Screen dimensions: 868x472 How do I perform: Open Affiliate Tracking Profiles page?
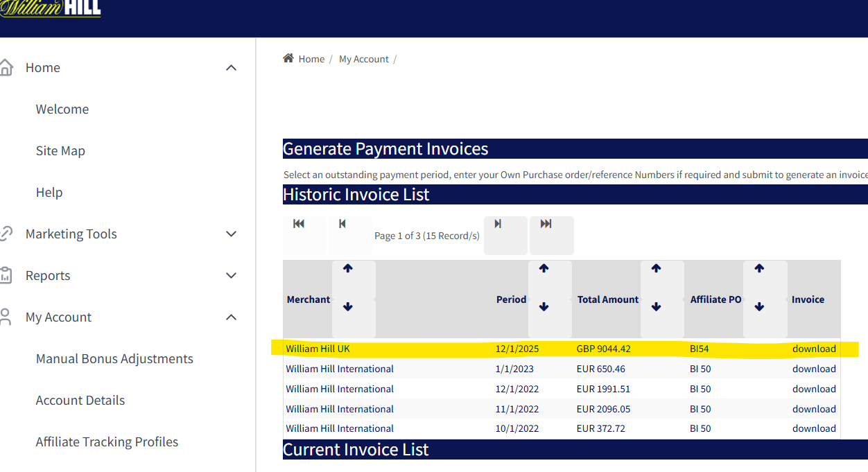(107, 442)
